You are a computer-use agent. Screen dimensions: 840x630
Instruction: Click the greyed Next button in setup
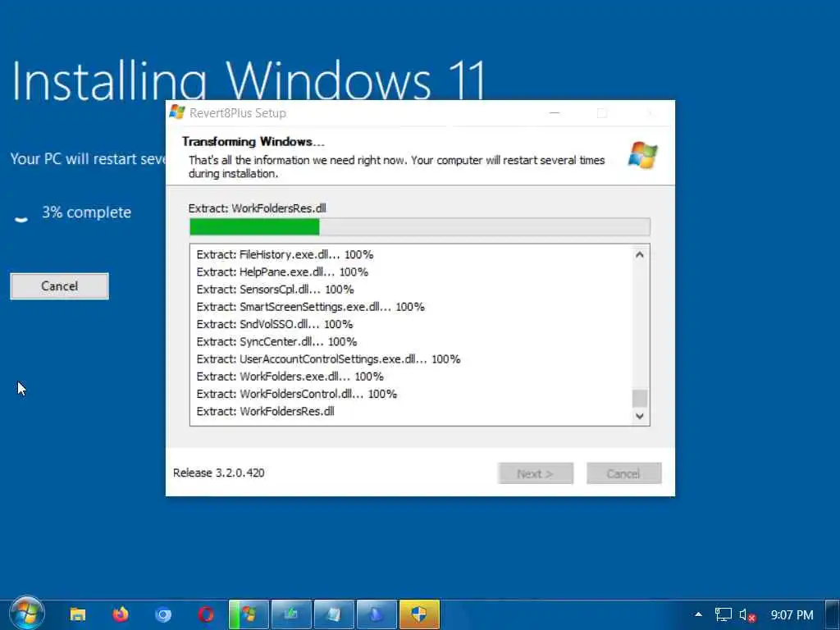(536, 473)
